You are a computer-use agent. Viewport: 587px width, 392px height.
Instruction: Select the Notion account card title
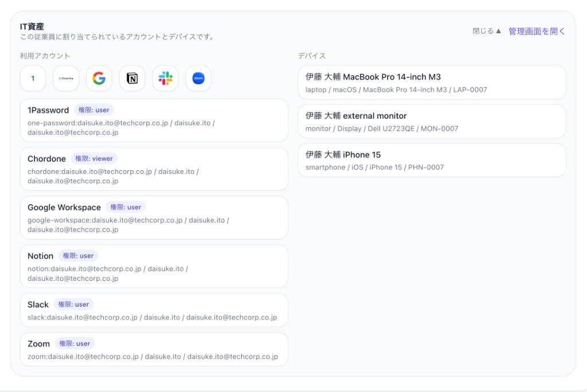pyautogui.click(x=41, y=256)
